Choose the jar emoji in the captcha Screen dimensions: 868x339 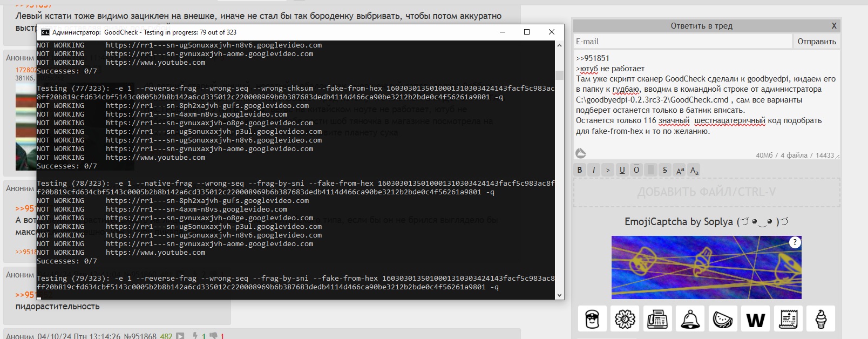tap(592, 318)
